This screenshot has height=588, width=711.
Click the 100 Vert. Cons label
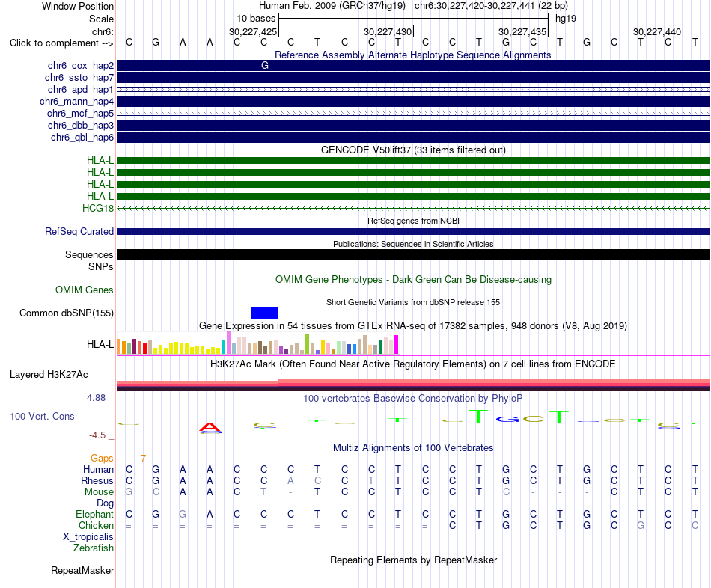42,416
